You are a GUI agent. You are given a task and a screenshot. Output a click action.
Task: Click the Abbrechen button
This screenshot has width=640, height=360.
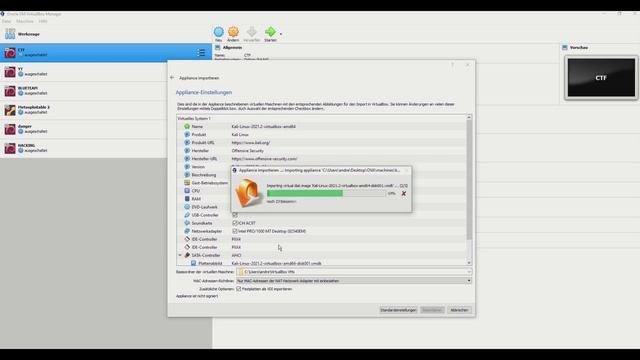tap(459, 310)
